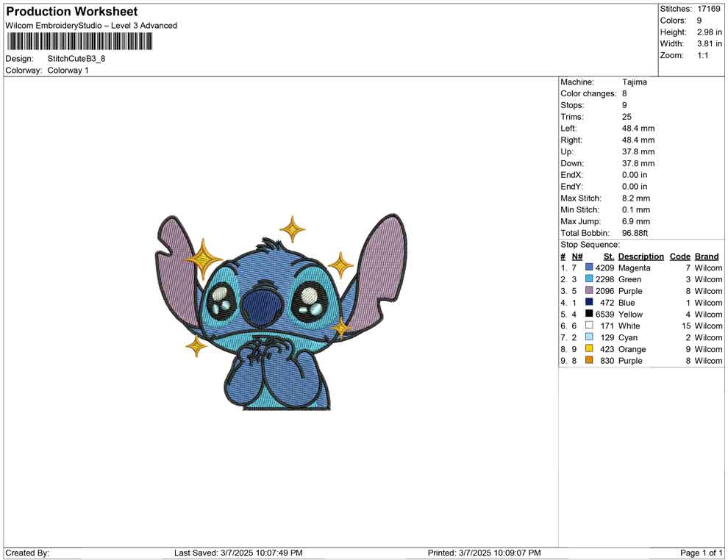Click the Orange description in row 8
Screen dimensions: 728x560
click(x=632, y=349)
